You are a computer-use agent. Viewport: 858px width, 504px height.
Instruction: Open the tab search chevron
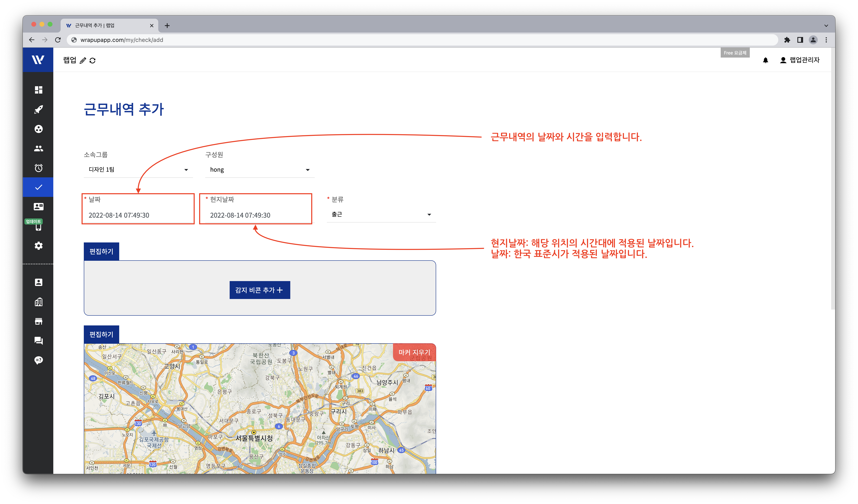[x=826, y=26]
